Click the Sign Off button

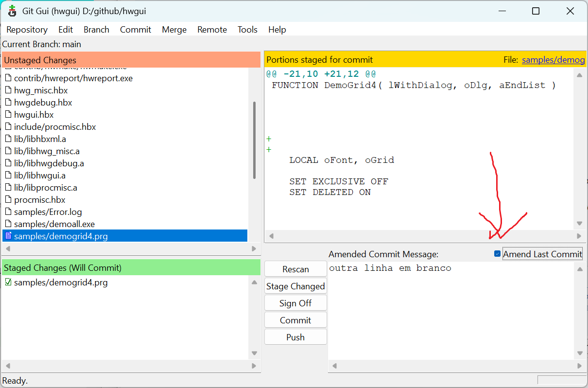295,303
